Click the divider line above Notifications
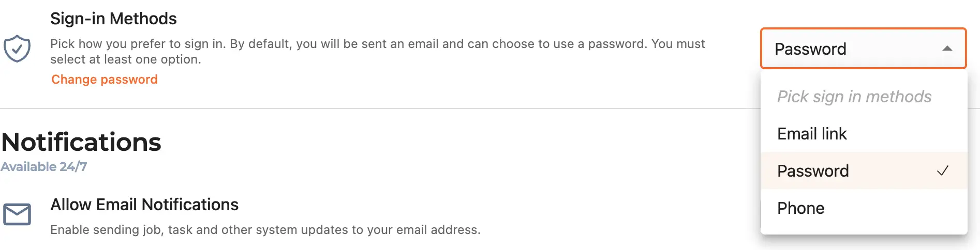The width and height of the screenshot is (980, 250). (x=380, y=108)
